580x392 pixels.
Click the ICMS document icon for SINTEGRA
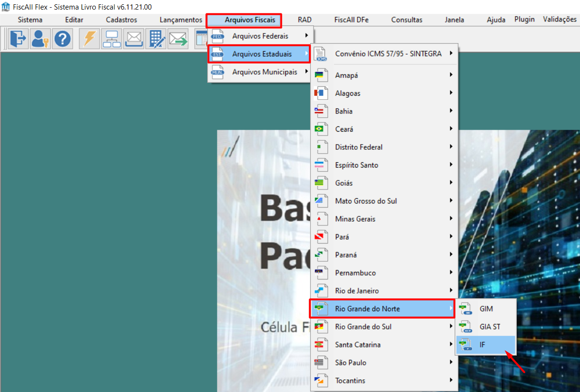(321, 54)
